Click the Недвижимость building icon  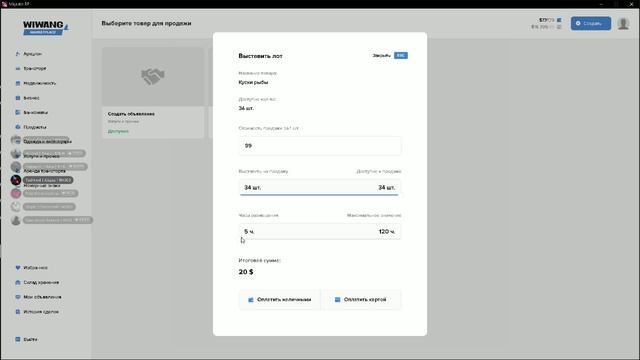pyautogui.click(x=18, y=83)
